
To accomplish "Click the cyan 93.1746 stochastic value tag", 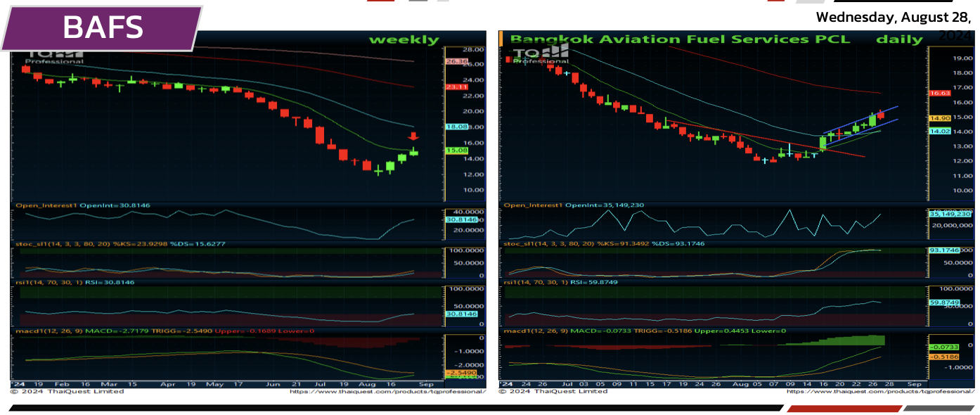I will [x=946, y=250].
